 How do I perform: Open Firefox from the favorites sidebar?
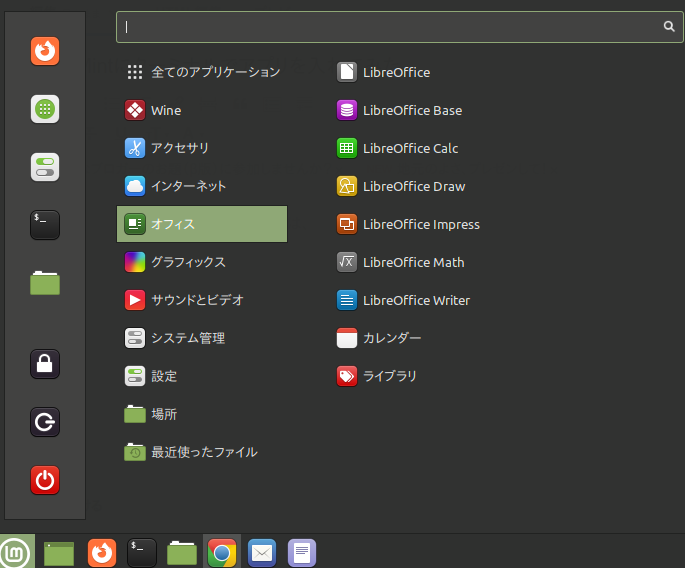tap(45, 51)
